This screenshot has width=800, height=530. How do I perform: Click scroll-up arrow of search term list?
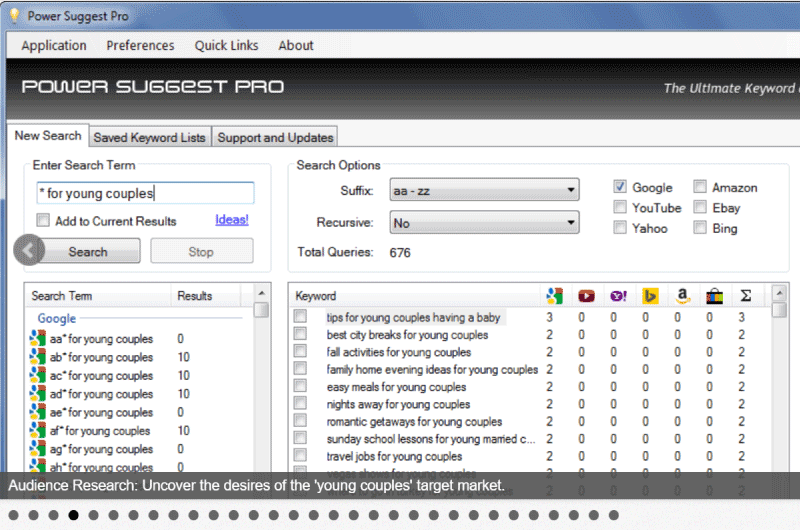tap(261, 293)
